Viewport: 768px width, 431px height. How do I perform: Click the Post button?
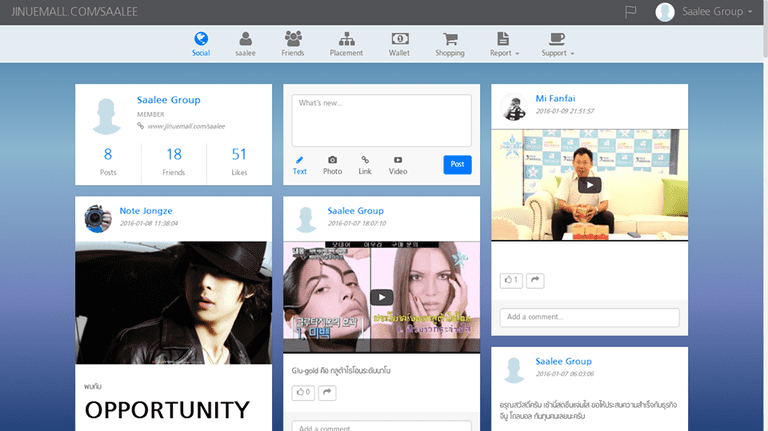pyautogui.click(x=457, y=165)
